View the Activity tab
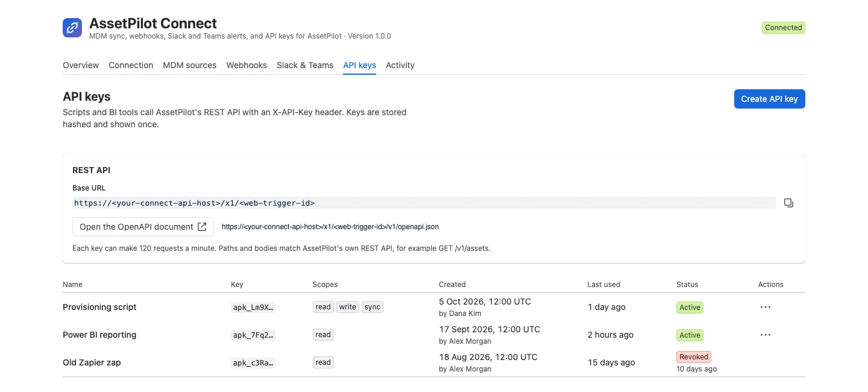The image size is (868, 392). [x=400, y=65]
